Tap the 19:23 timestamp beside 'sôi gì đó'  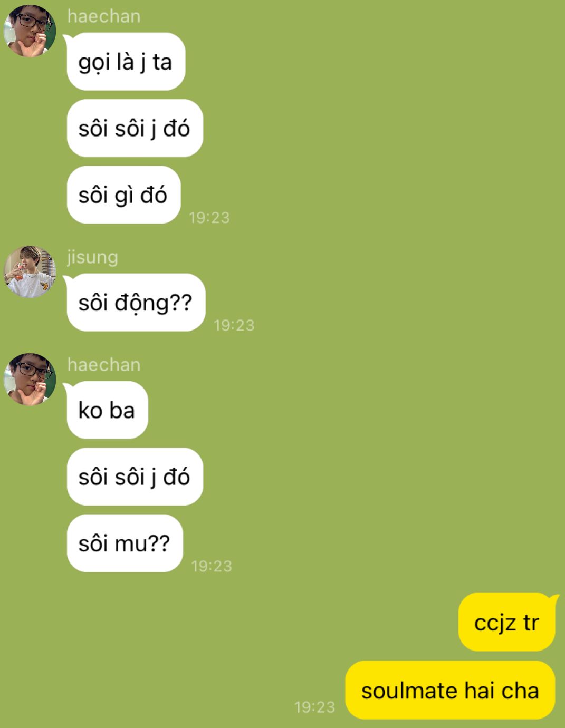pos(209,217)
